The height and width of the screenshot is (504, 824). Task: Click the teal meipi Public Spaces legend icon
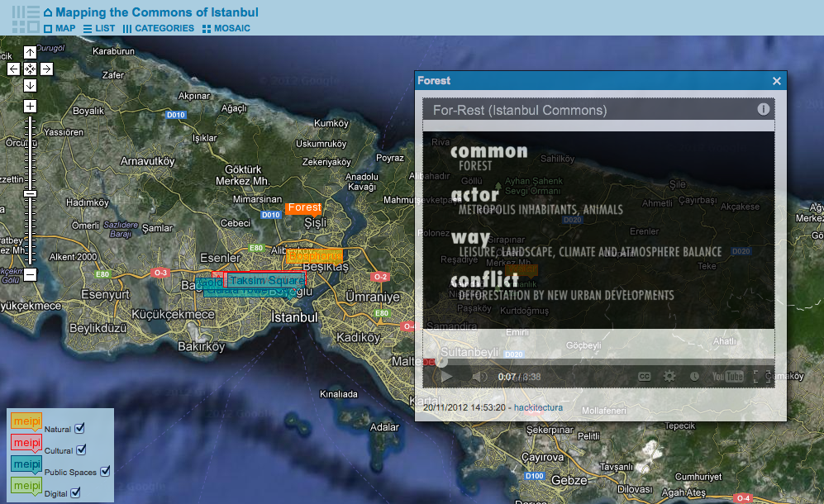[x=26, y=465]
